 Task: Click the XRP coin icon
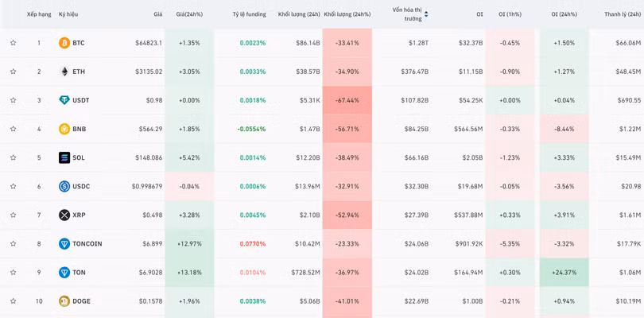point(64,215)
